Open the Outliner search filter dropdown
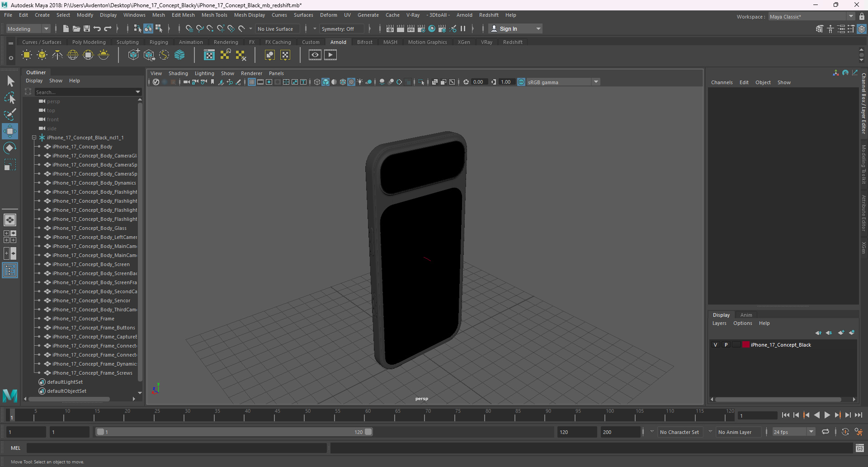Viewport: 868px width, 467px height. tap(138, 92)
